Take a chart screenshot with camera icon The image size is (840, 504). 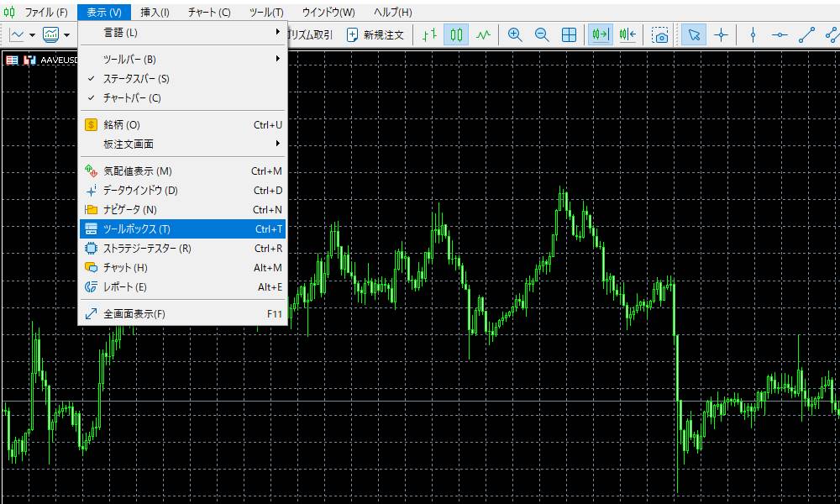661,35
